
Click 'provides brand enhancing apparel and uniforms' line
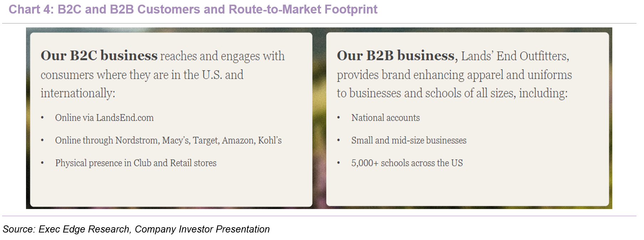click(x=455, y=75)
